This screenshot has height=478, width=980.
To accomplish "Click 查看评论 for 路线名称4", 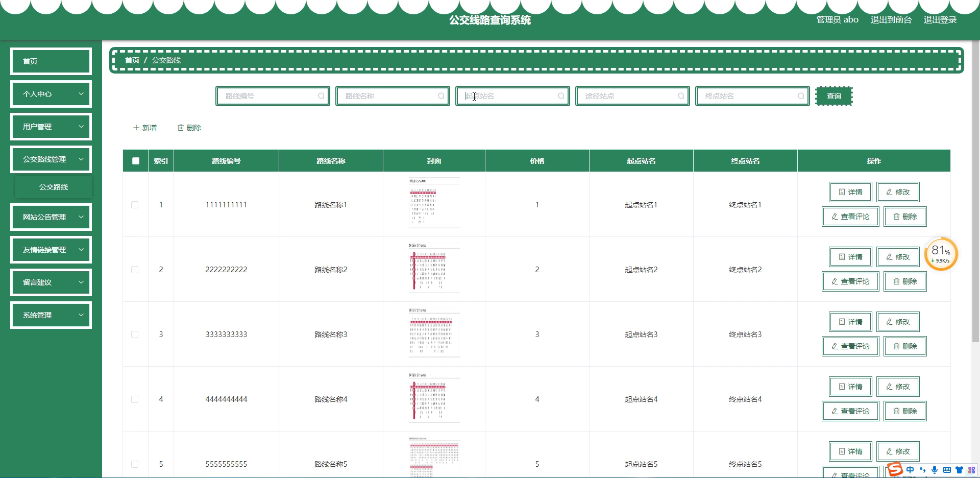I will (850, 411).
